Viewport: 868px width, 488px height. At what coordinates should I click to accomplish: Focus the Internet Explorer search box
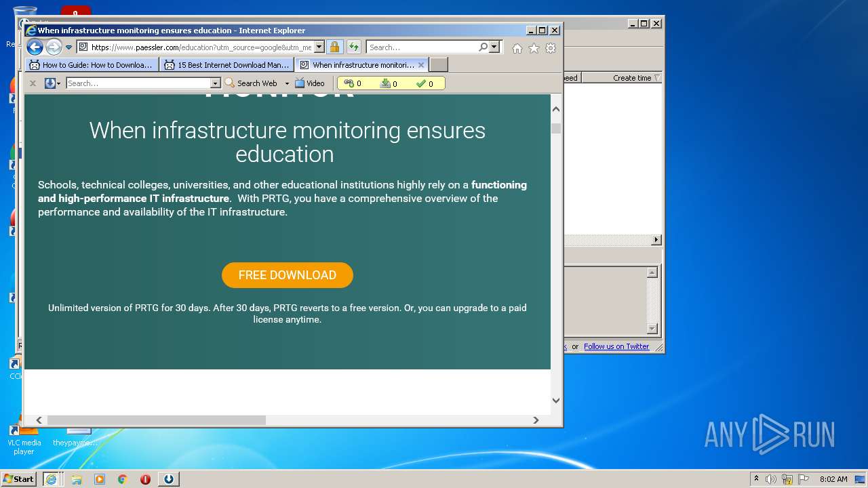pos(422,47)
